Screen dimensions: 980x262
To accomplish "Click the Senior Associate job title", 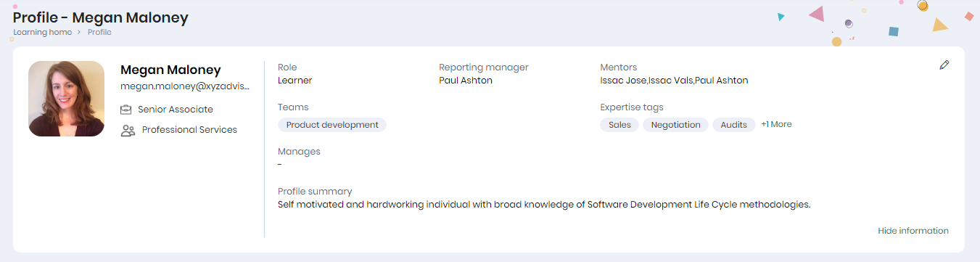I will click(x=176, y=110).
